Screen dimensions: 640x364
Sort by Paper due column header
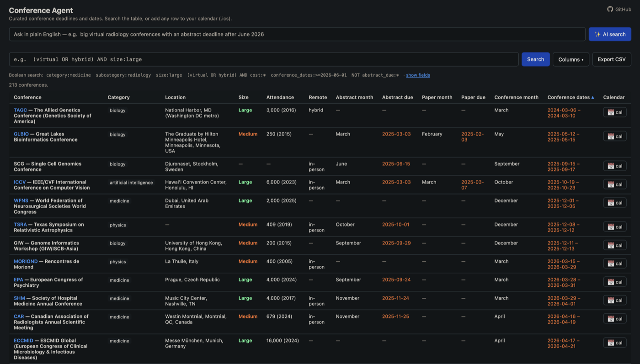(x=473, y=97)
